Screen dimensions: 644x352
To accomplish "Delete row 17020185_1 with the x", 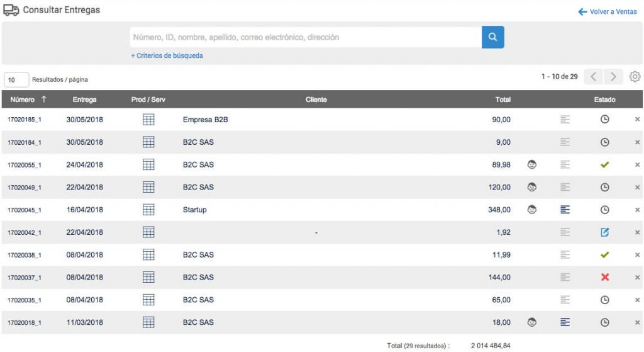I will pos(638,119).
